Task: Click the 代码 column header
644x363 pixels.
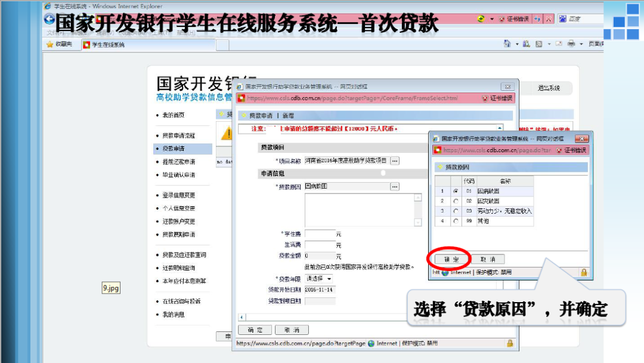Action: coord(469,181)
